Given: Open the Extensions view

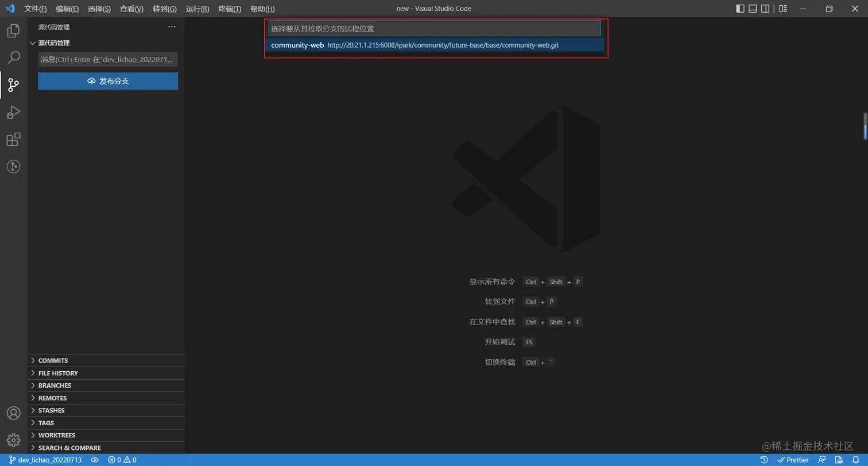Looking at the screenshot, I should 13,140.
